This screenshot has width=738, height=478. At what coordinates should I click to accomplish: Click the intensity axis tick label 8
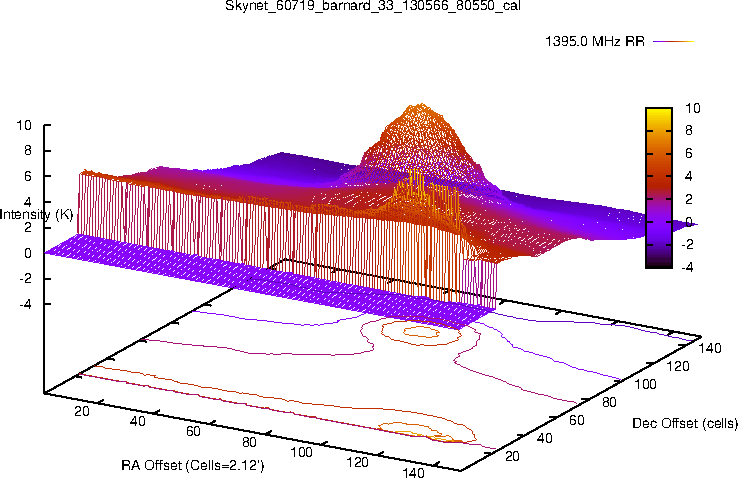27,151
